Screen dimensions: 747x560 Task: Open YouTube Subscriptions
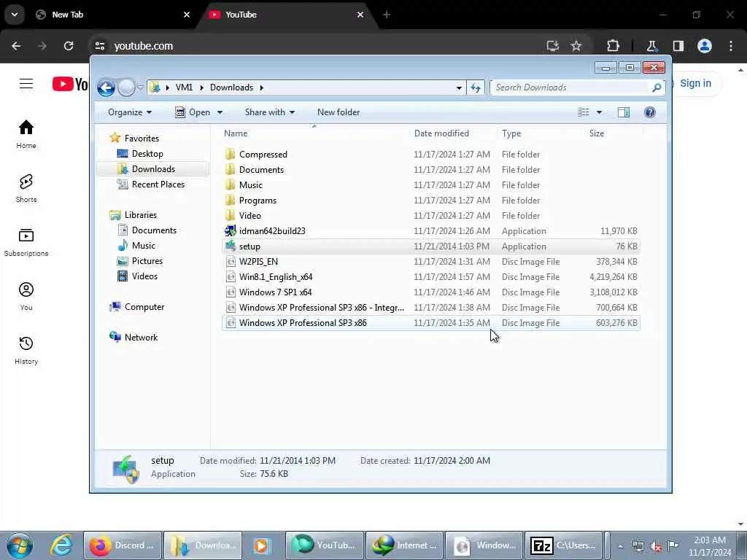(x=26, y=242)
